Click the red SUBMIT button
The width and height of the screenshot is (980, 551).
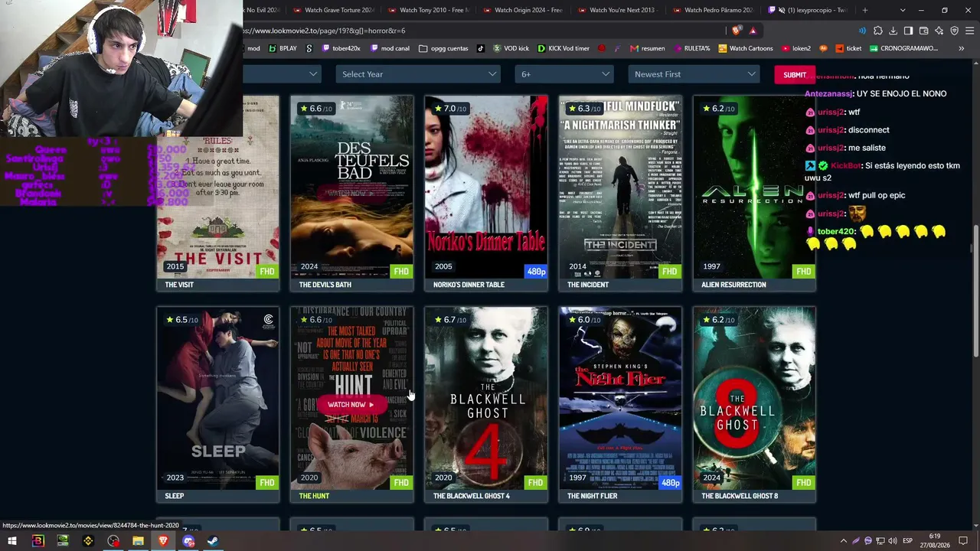pyautogui.click(x=795, y=75)
